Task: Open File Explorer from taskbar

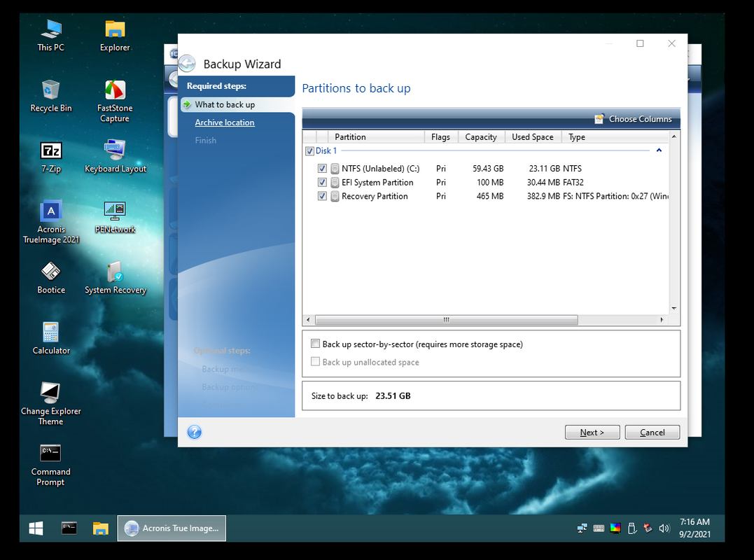Action: (101, 528)
